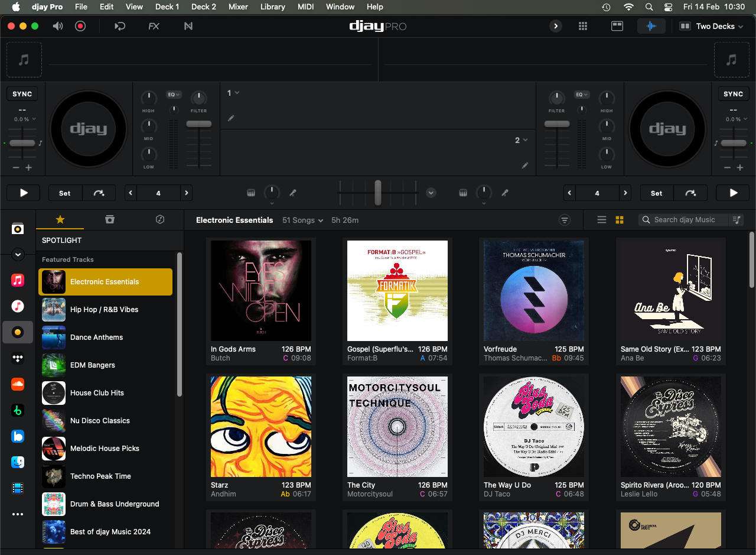Click the right microphone pin icon
756x555 pixels.
[504, 193]
